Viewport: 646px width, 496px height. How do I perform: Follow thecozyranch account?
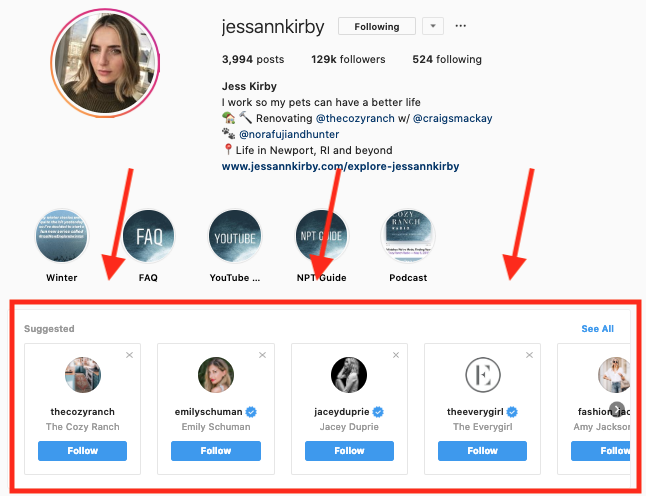click(x=82, y=451)
